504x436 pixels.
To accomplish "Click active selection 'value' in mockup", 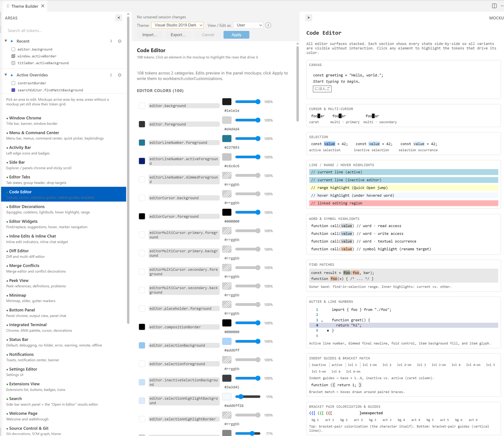I will tap(330, 144).
